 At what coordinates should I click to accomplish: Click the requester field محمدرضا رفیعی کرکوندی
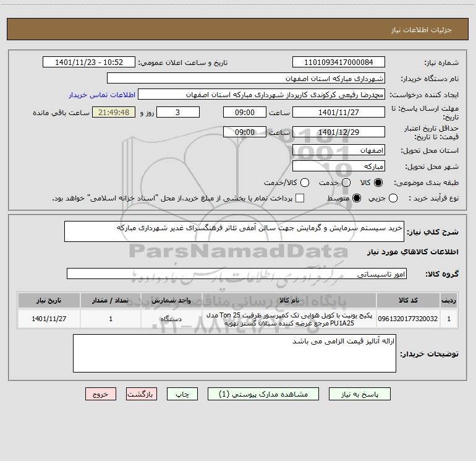tap(261, 95)
